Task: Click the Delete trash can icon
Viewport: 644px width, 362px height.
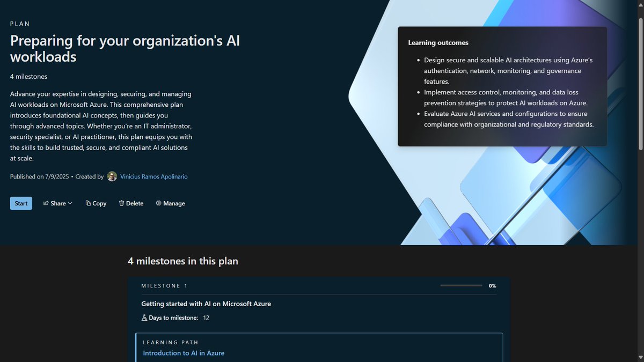Action: tap(122, 203)
